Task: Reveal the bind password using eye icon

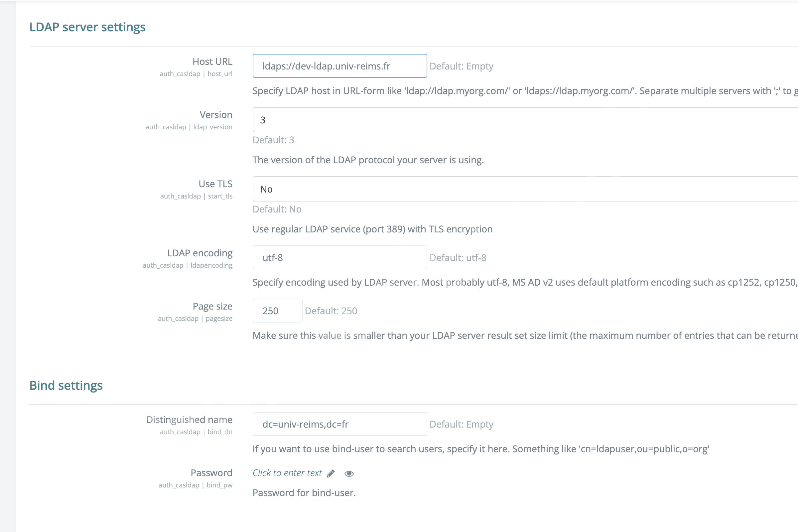Action: (x=349, y=473)
